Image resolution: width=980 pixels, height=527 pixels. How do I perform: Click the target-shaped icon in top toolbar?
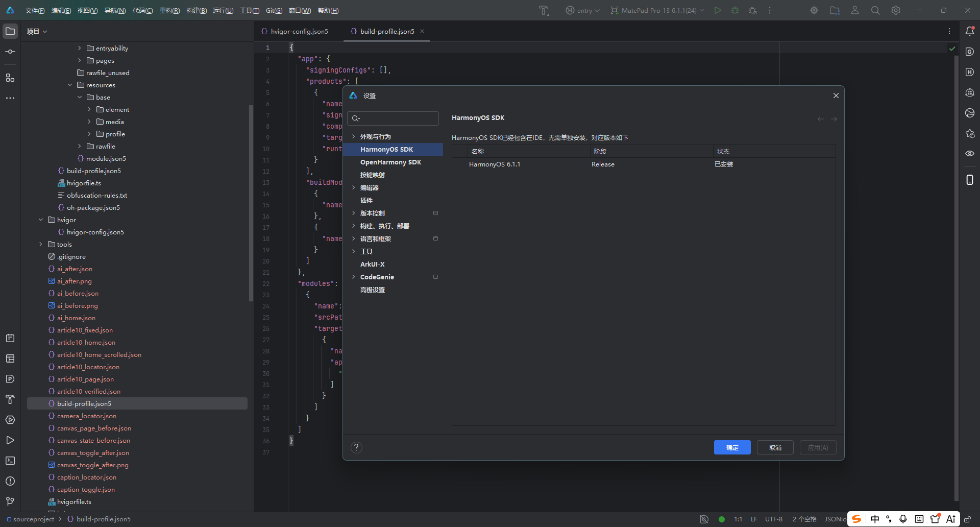[814, 10]
